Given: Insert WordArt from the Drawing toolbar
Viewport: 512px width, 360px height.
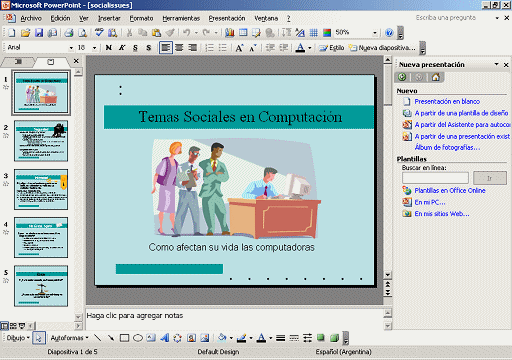Looking at the screenshot, I should tap(164, 338).
